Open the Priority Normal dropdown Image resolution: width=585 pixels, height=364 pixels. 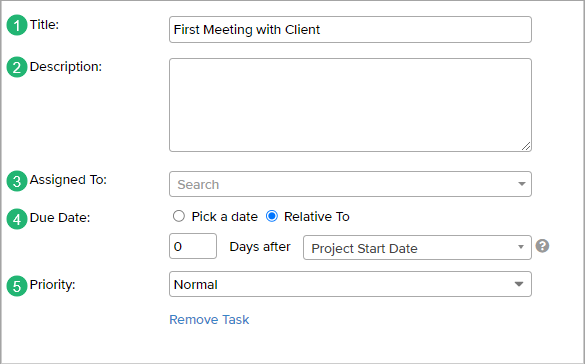350,285
